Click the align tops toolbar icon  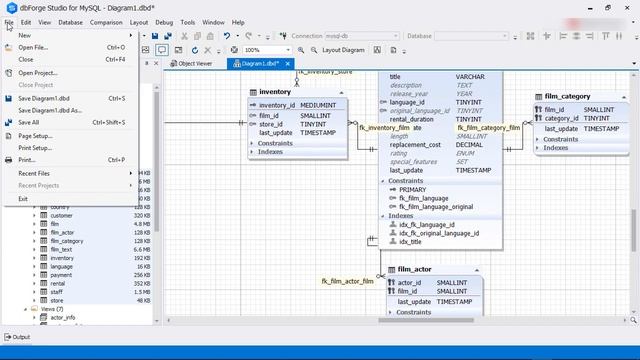606,36
